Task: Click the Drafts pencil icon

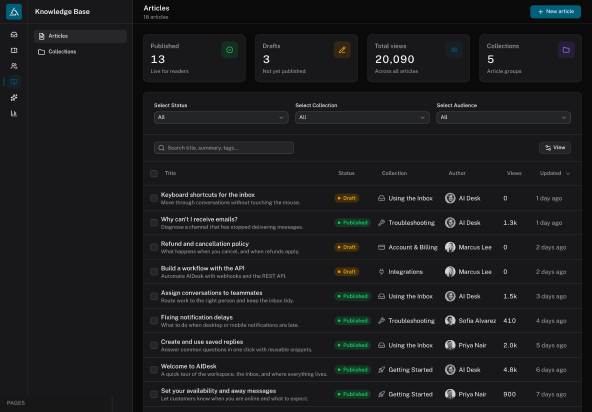Action: (x=342, y=50)
